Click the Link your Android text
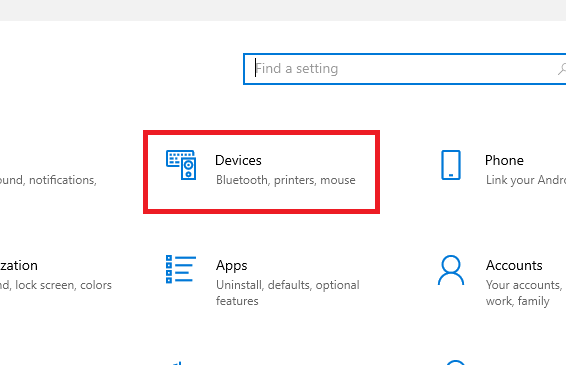The width and height of the screenshot is (566, 365). click(x=526, y=180)
